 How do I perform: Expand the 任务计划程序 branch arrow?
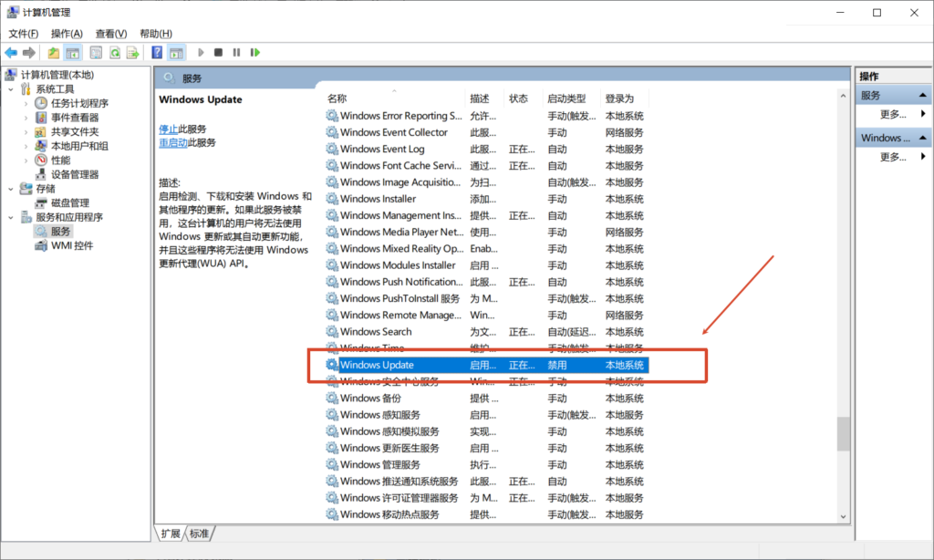26,104
